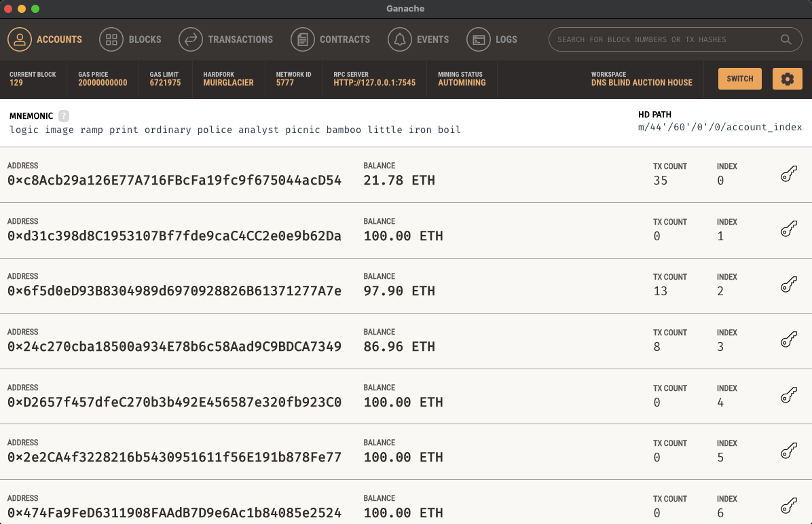Viewport: 812px width, 524px height.
Task: Show private key for account index 1
Action: [789, 230]
